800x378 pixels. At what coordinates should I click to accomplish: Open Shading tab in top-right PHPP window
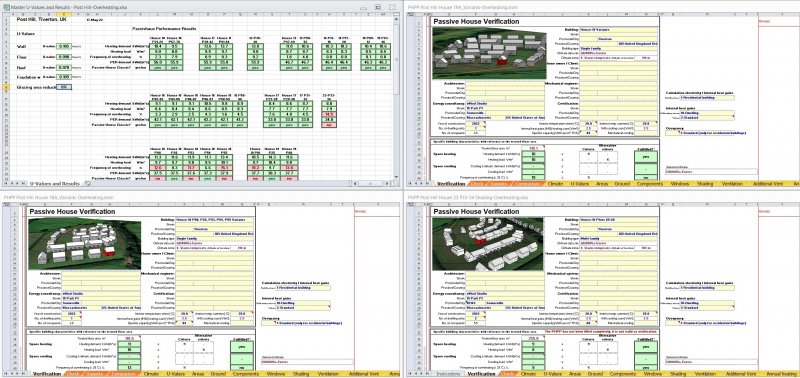coord(705,184)
